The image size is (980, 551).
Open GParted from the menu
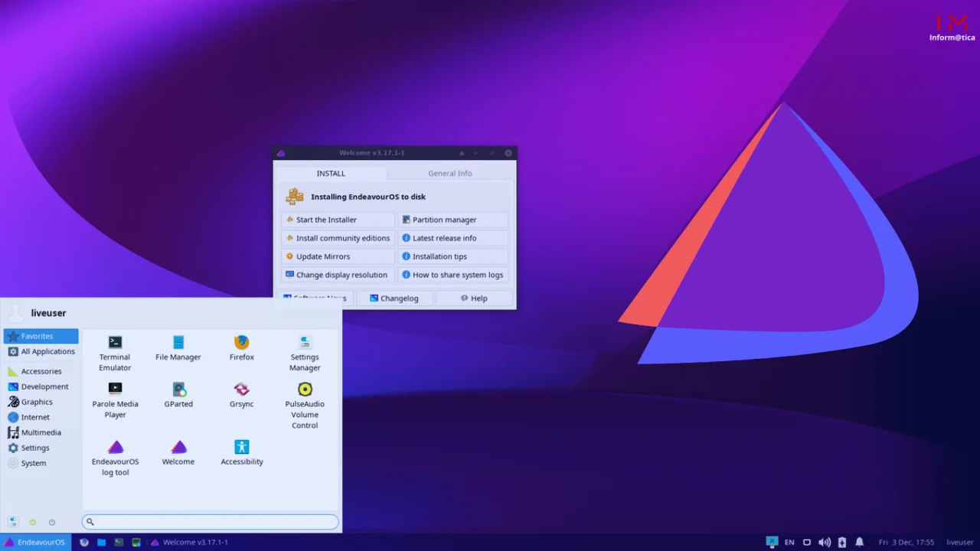(x=178, y=395)
